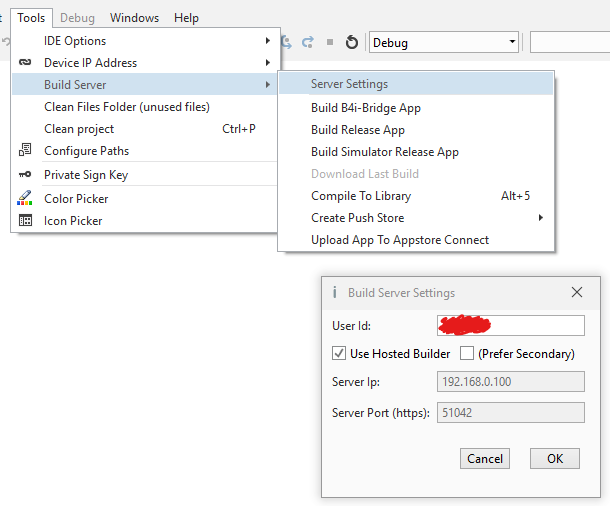Click the info icon in dialog title
The width and height of the screenshot is (610, 506).
pos(333,293)
